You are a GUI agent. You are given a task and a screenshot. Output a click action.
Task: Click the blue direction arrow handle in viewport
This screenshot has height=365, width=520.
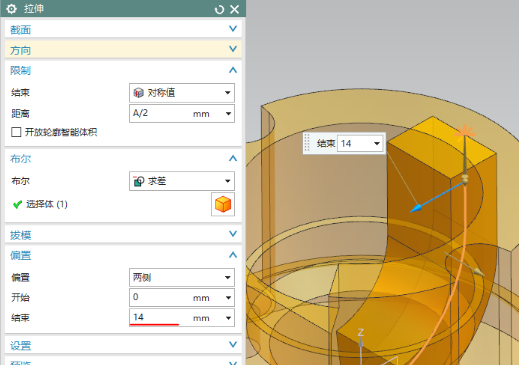click(x=416, y=209)
